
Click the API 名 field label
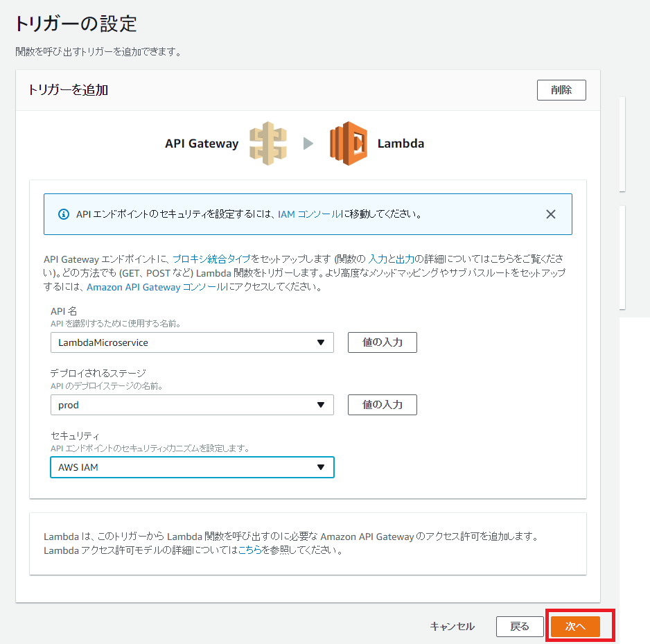coord(64,311)
